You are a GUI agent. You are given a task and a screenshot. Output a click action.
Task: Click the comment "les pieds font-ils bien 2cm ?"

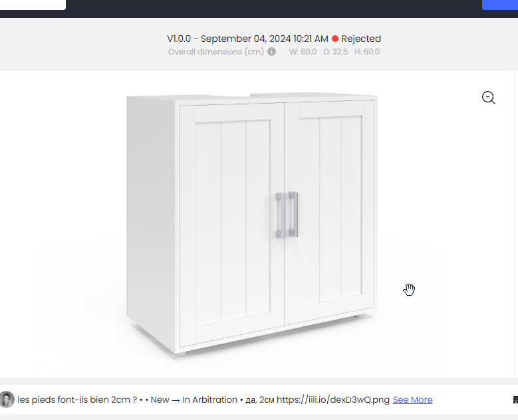pyautogui.click(x=77, y=399)
